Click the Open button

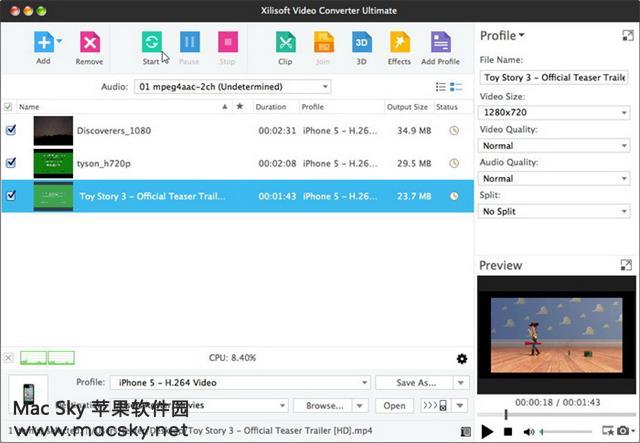tap(394, 405)
